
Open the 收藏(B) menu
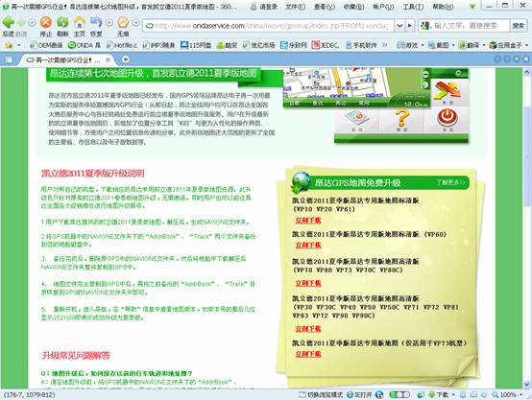(x=353, y=7)
